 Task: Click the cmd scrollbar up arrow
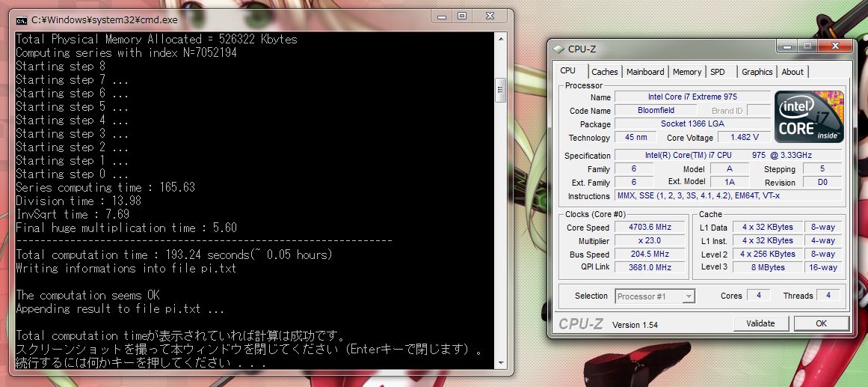point(500,39)
